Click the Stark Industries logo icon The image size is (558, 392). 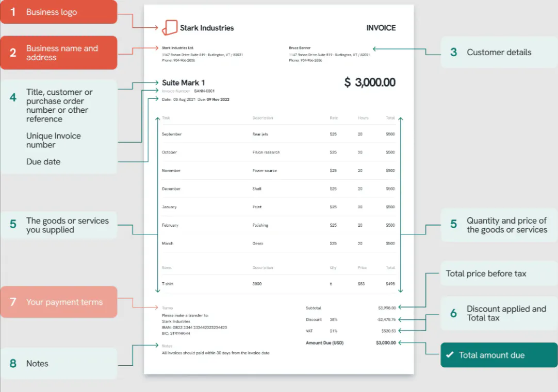pos(170,27)
